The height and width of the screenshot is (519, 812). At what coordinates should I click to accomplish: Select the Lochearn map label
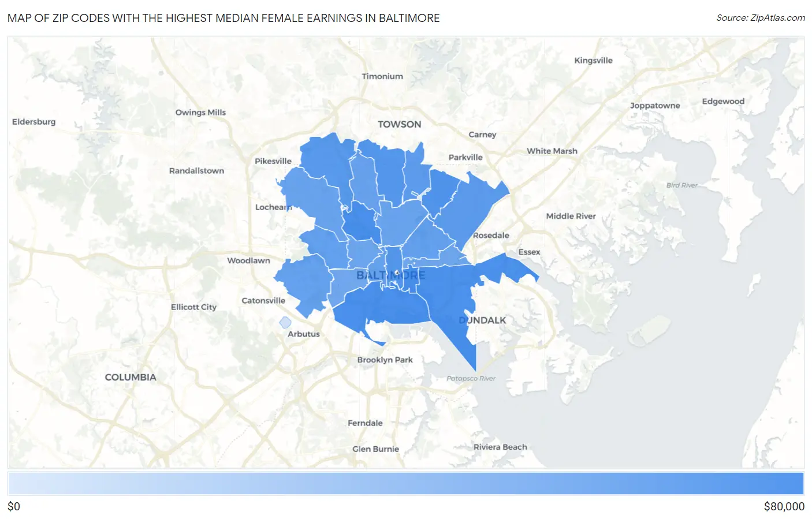click(274, 207)
